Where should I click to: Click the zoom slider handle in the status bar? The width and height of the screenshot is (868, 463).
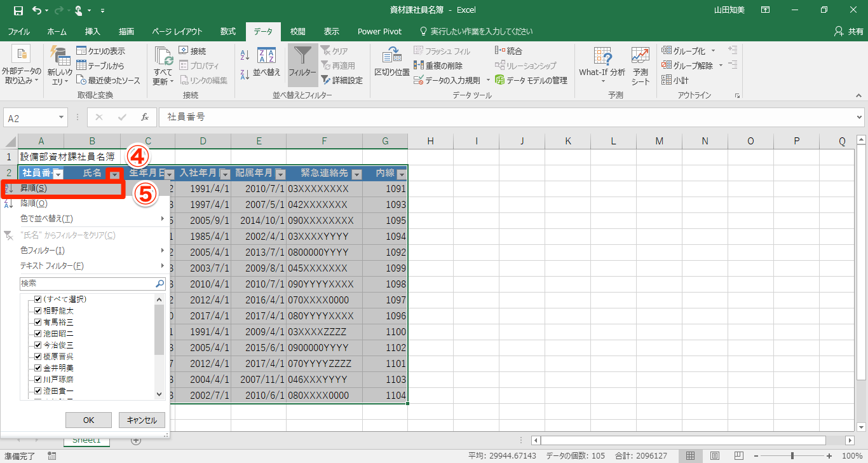[x=792, y=456]
